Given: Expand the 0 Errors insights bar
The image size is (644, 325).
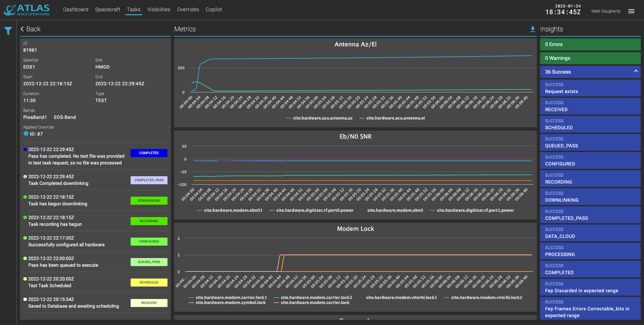Looking at the screenshot, I should tap(590, 45).
